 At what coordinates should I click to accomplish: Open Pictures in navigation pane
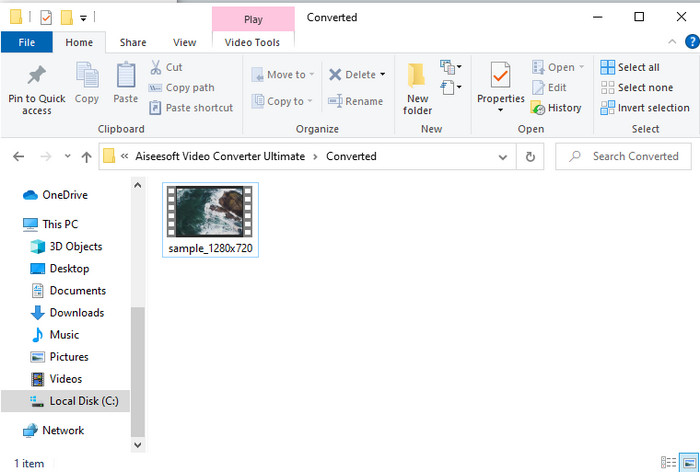coord(59,357)
